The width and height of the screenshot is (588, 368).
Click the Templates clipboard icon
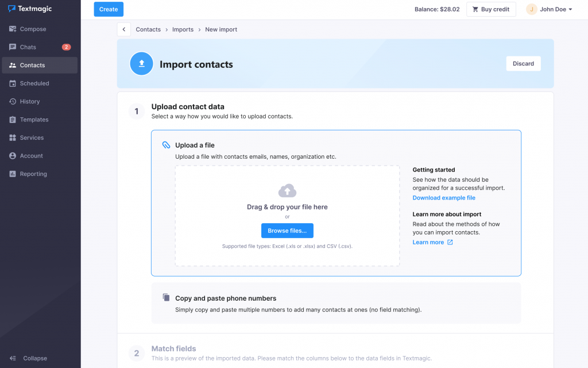(13, 120)
